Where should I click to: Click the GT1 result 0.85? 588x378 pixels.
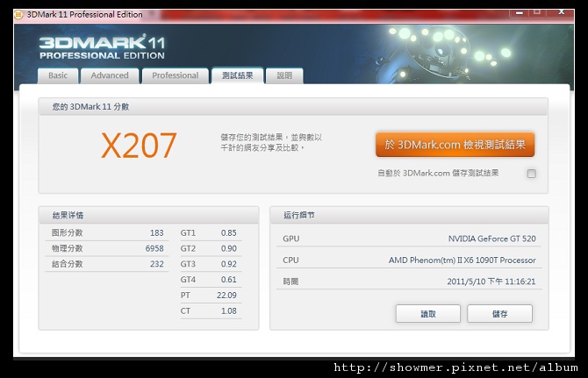point(229,233)
